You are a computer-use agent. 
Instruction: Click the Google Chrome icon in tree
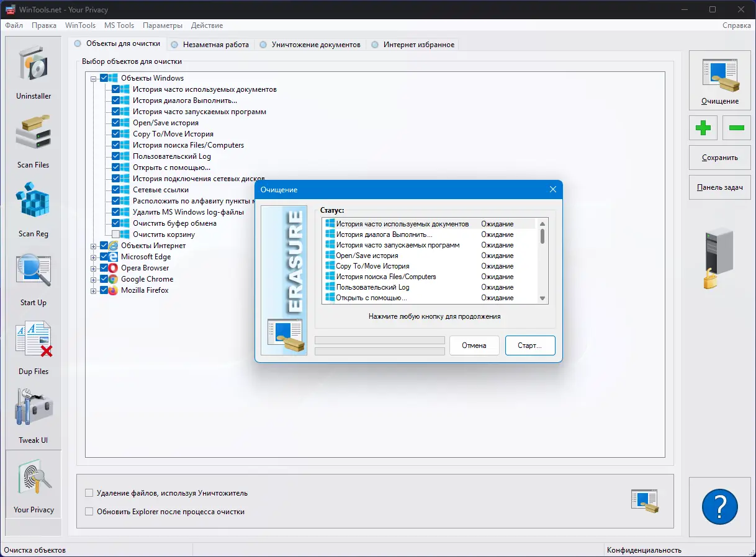click(113, 279)
